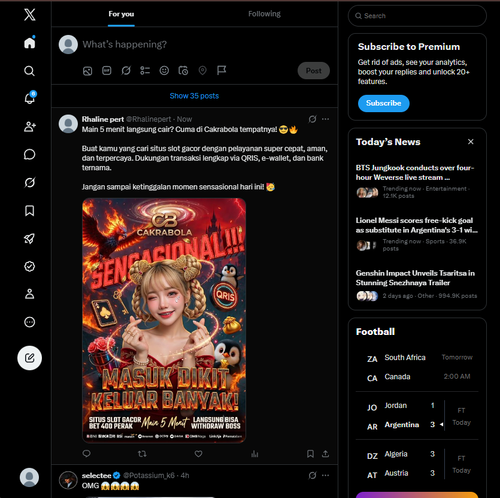Click Subscribe to Premium heading

click(x=409, y=47)
